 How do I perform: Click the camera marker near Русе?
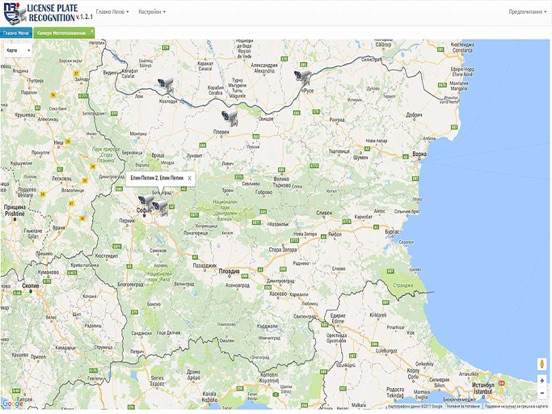(x=303, y=77)
